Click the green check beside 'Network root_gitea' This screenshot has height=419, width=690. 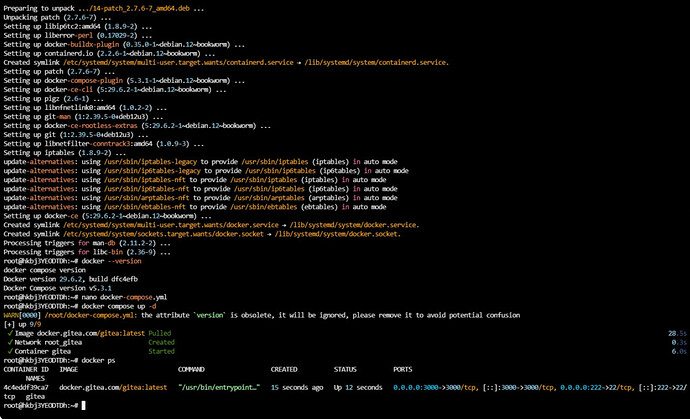[x=10, y=342]
